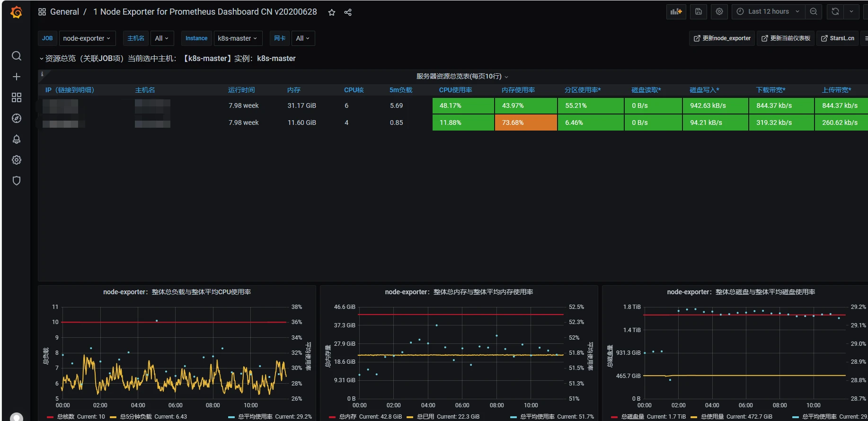Open the refresh interval dropdown arrow
This screenshot has width=868, height=421.
(x=851, y=12)
